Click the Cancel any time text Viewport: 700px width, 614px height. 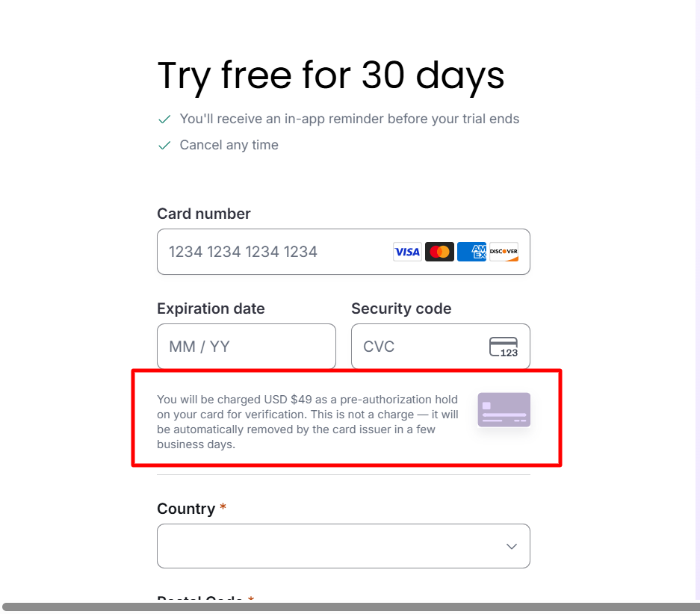[229, 145]
